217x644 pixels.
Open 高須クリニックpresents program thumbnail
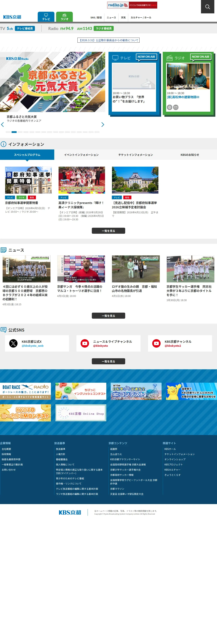pos(82,180)
